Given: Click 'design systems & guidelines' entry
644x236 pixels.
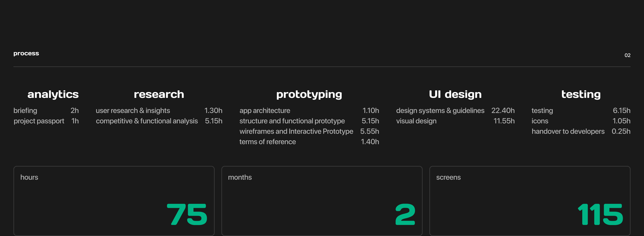Looking at the screenshot, I should [440, 111].
